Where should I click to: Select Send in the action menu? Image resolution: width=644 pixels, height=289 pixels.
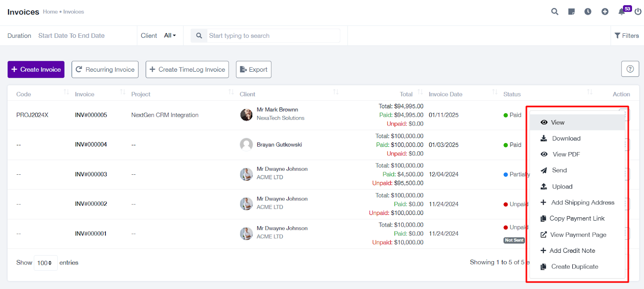pyautogui.click(x=577, y=170)
